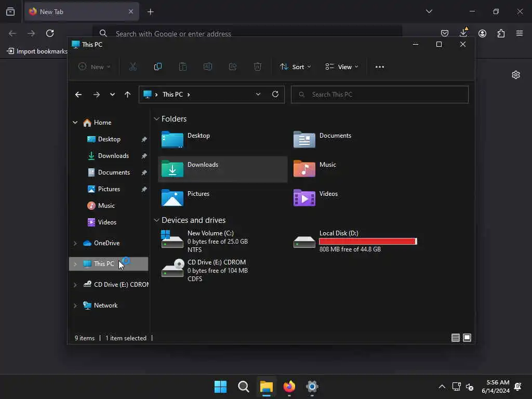532x399 pixels.
Task: Click the Search This PC field
Action: tap(380, 95)
